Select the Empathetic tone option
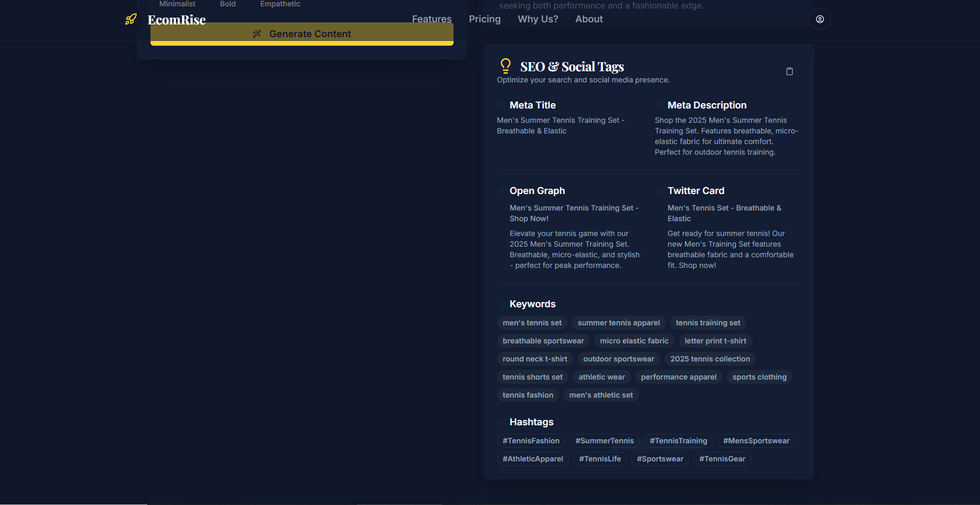The height and width of the screenshot is (505, 980). 280,4
